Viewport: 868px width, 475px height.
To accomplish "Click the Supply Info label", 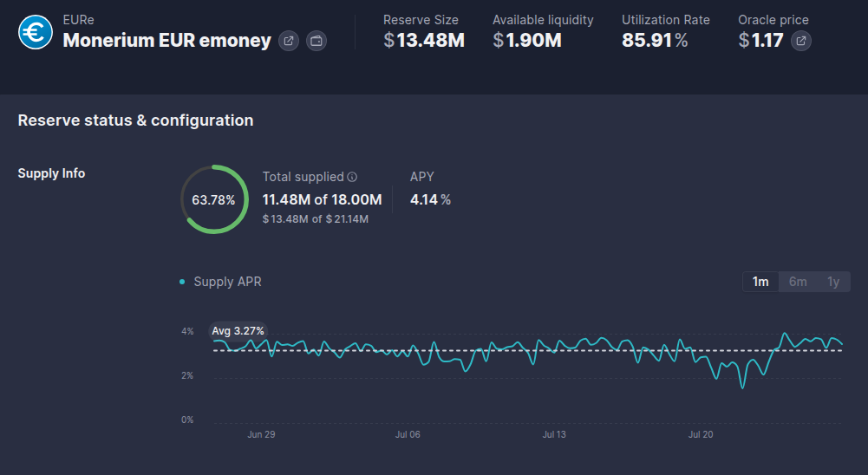I will pyautogui.click(x=51, y=173).
